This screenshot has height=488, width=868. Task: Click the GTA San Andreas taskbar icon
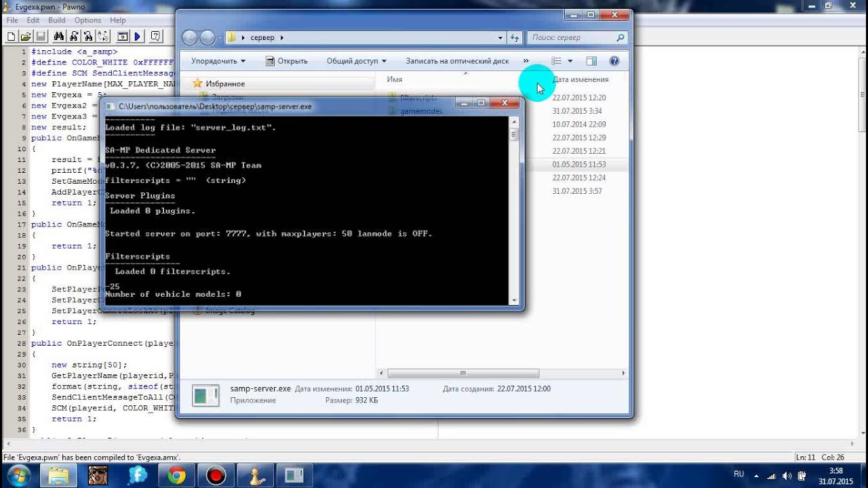click(x=98, y=475)
